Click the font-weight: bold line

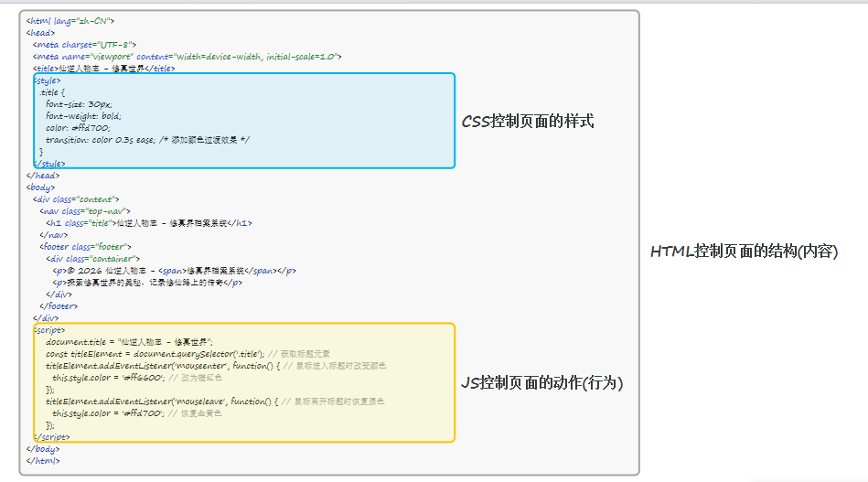click(83, 116)
